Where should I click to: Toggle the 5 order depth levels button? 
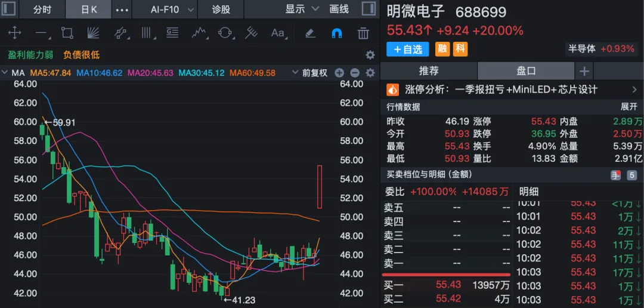pos(632,175)
